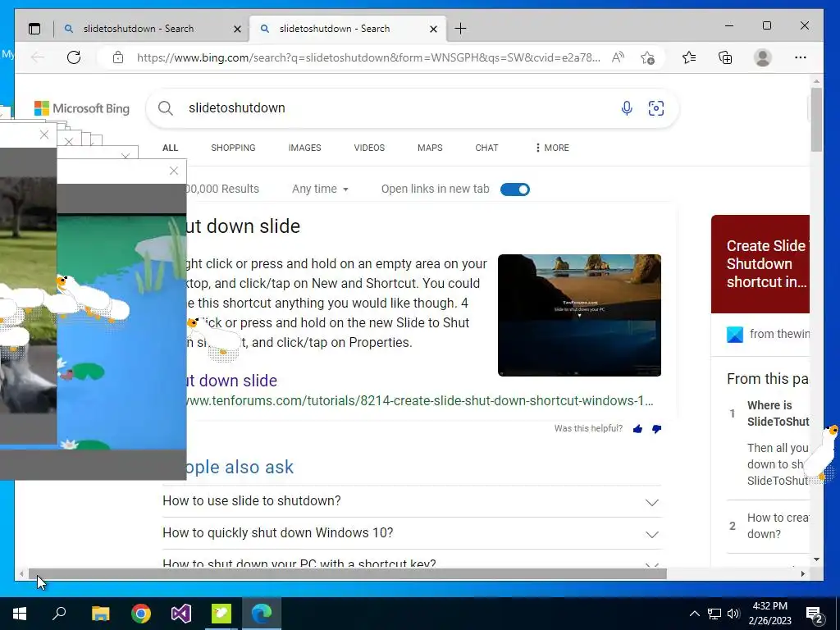Expand How to quickly shut down Windows 10
Image resolution: width=840 pixels, height=630 pixels.
click(x=412, y=533)
